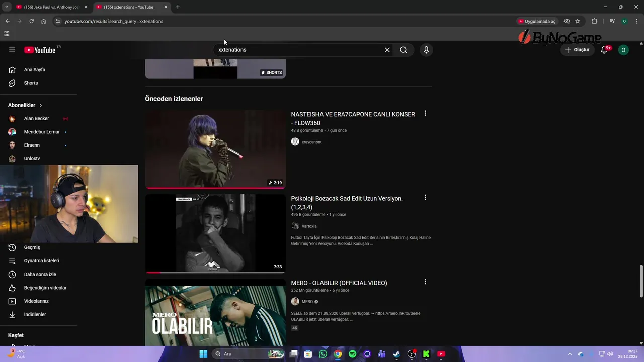Open more options for NASTEISHA video
The height and width of the screenshot is (362, 644).
[425, 113]
